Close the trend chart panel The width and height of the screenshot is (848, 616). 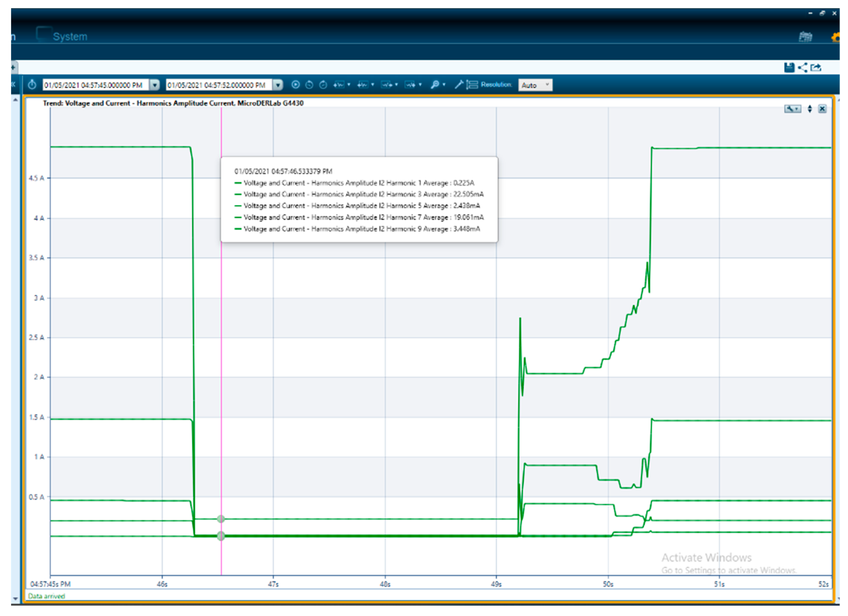[x=822, y=109]
